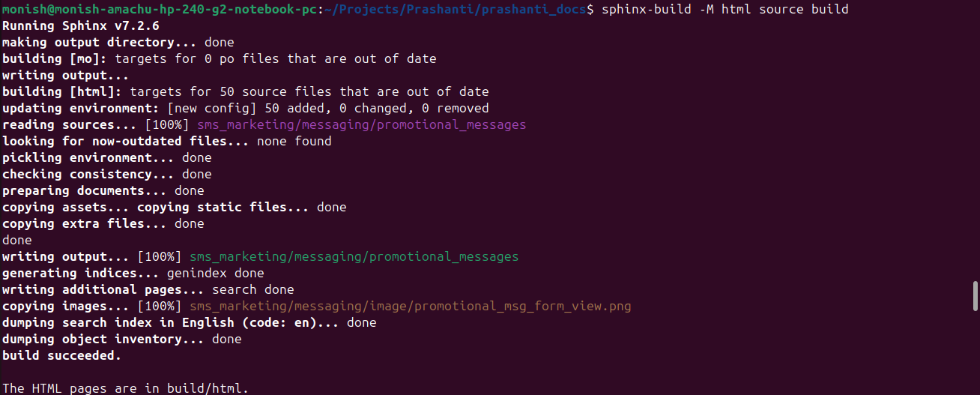Click the promotional_msg_form_view.png image path
The width and height of the screenshot is (980, 395).
pyautogui.click(x=410, y=306)
